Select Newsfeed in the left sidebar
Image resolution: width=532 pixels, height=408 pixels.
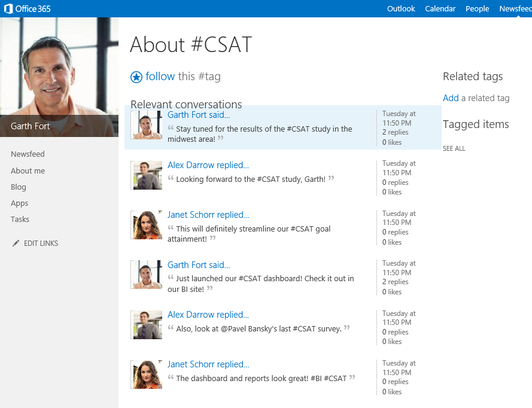pyautogui.click(x=28, y=154)
